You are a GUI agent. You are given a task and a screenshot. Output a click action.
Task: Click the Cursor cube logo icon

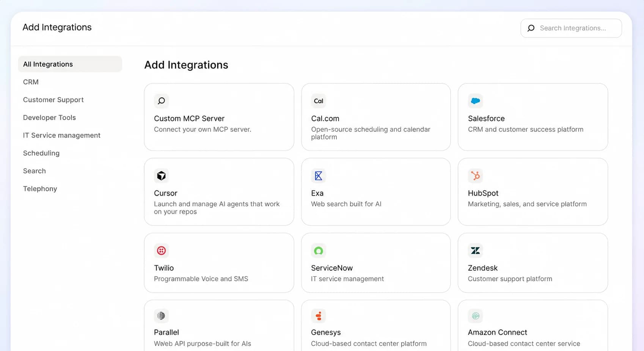coord(161,175)
